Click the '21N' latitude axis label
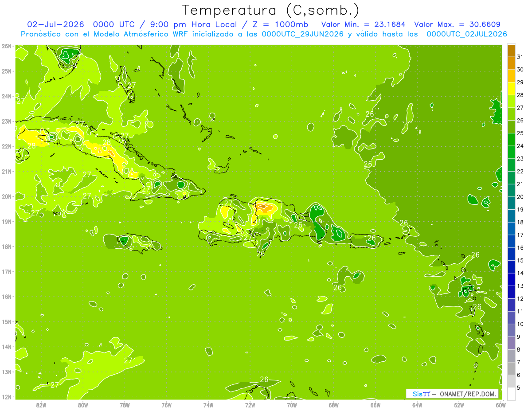532x411 pixels. tap(6, 171)
